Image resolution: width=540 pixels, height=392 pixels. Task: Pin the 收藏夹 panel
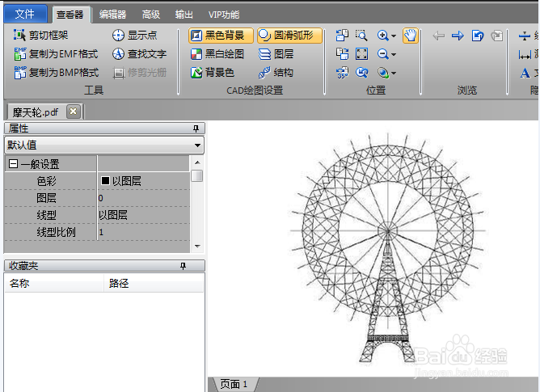coord(183,266)
